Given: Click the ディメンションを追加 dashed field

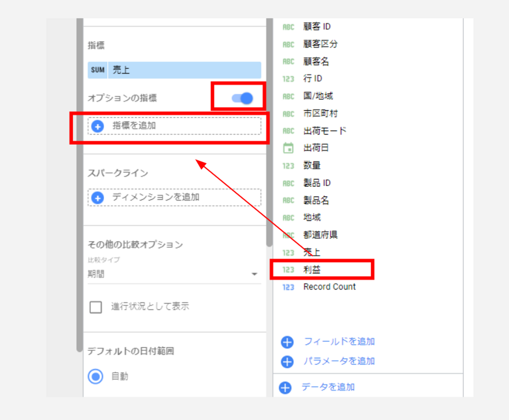Looking at the screenshot, I should coord(174,198).
